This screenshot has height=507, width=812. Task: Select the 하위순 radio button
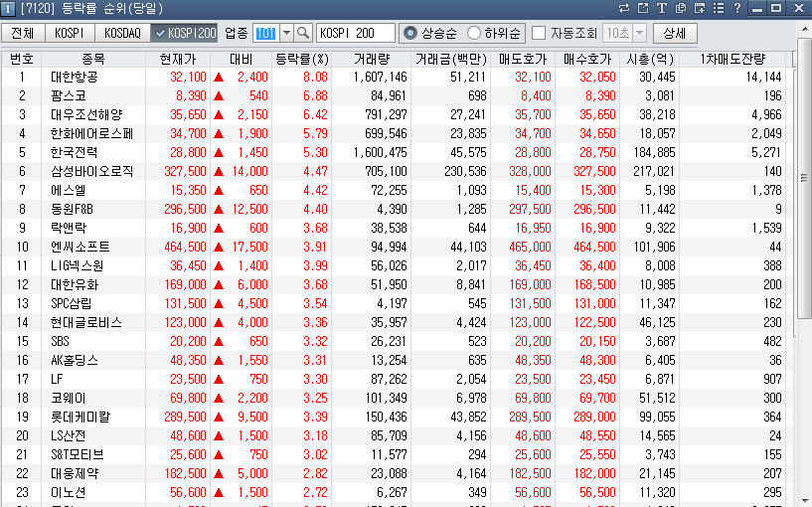473,33
